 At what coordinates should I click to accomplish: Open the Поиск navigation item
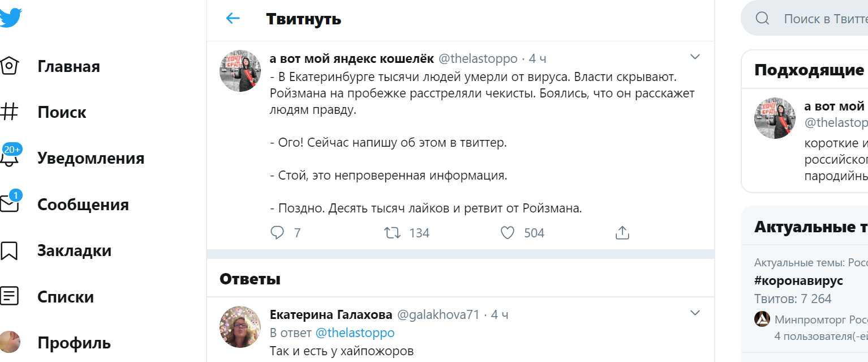[x=62, y=112]
